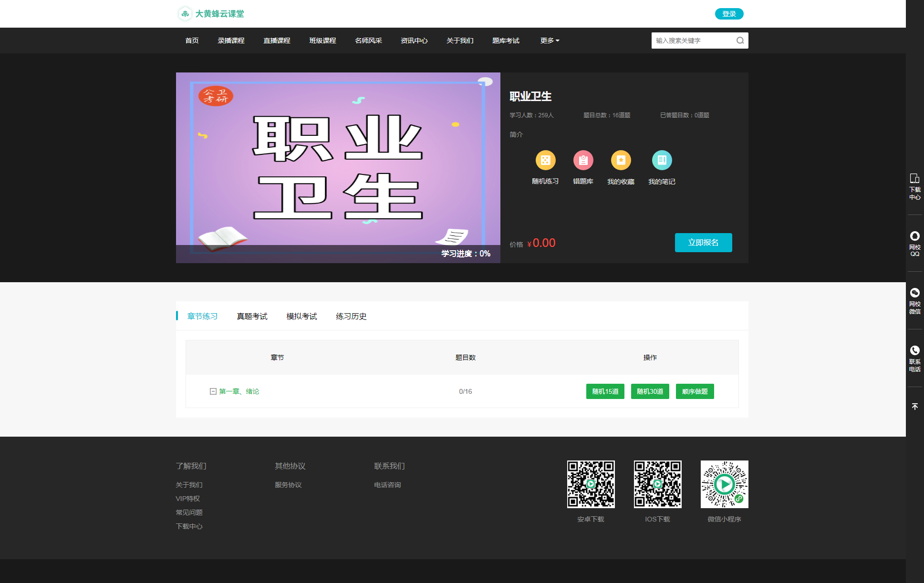Collapse the 第一章、绪论 chapter row
924x583 pixels.
(x=213, y=391)
